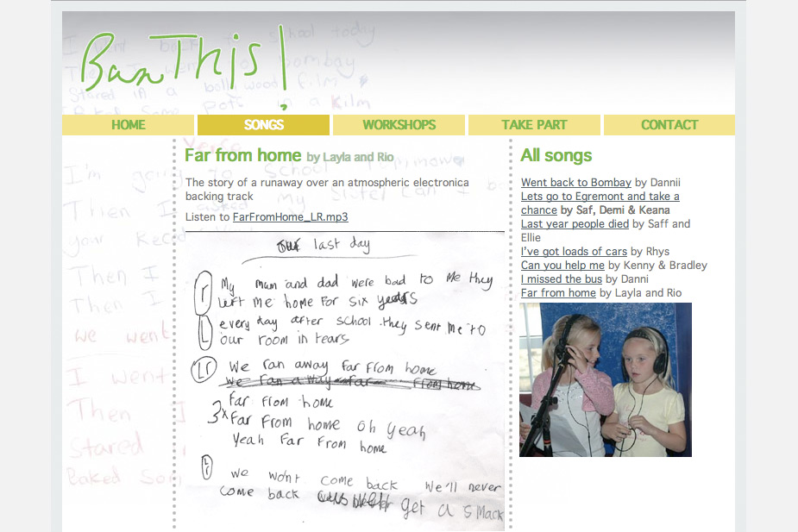The height and width of the screenshot is (532, 798).
Task: Click the Our last day handwritten title
Action: [323, 245]
